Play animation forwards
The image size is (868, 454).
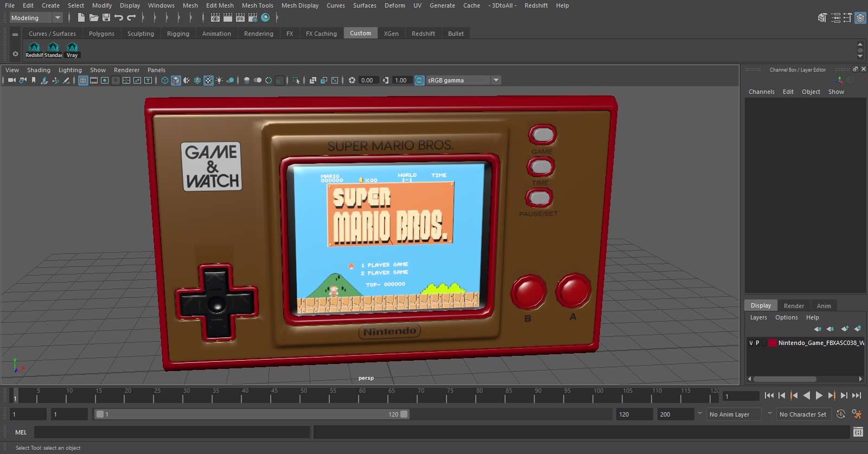(819, 395)
